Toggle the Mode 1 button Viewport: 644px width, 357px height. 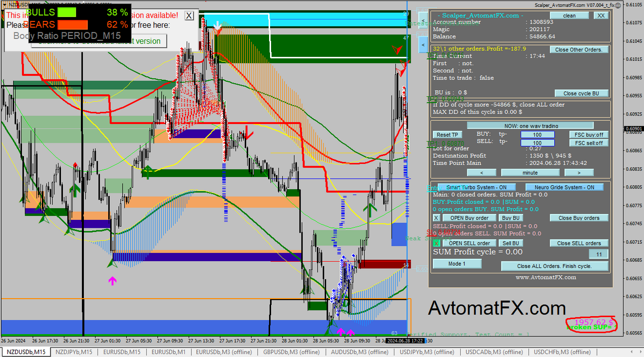pos(457,264)
